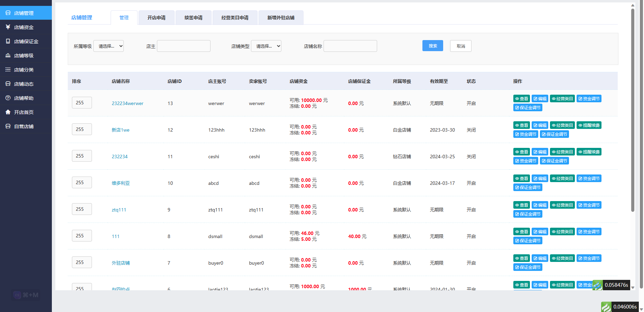Click 提醒续费 in the ceshi owner row
The width and height of the screenshot is (644, 312).
pos(589,152)
